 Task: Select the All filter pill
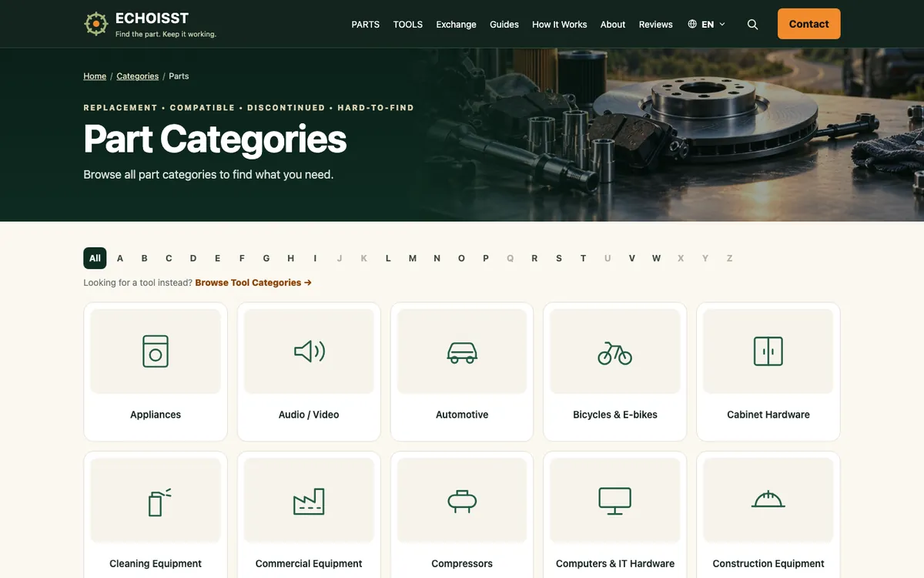[95, 258]
